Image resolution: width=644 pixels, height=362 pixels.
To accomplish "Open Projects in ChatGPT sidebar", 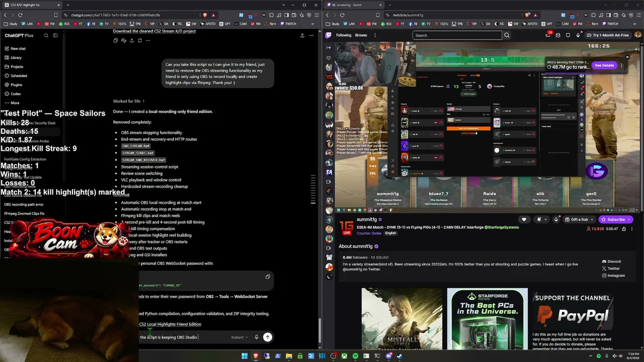I will tap(17, 67).
